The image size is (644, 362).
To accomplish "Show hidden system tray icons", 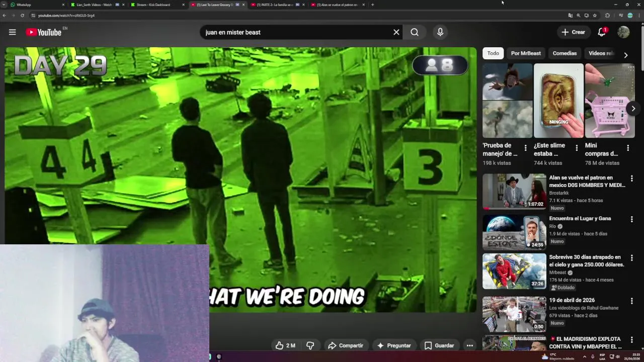I will coord(584,356).
